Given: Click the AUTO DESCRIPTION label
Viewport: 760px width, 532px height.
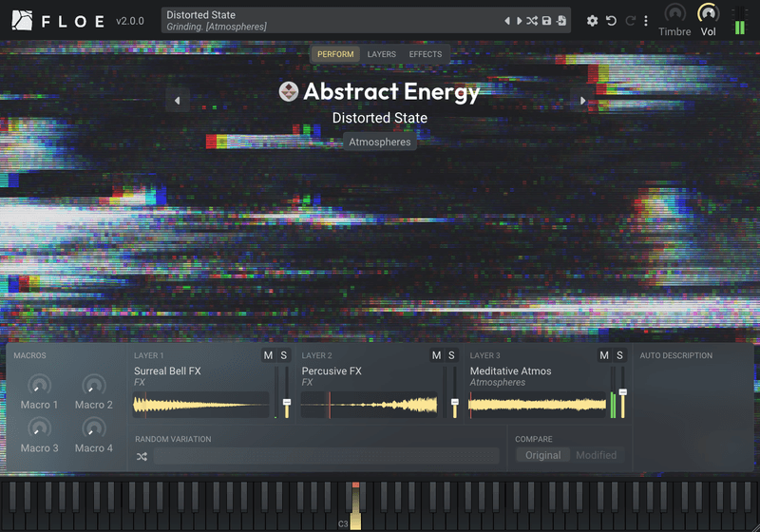Looking at the screenshot, I should [675, 355].
